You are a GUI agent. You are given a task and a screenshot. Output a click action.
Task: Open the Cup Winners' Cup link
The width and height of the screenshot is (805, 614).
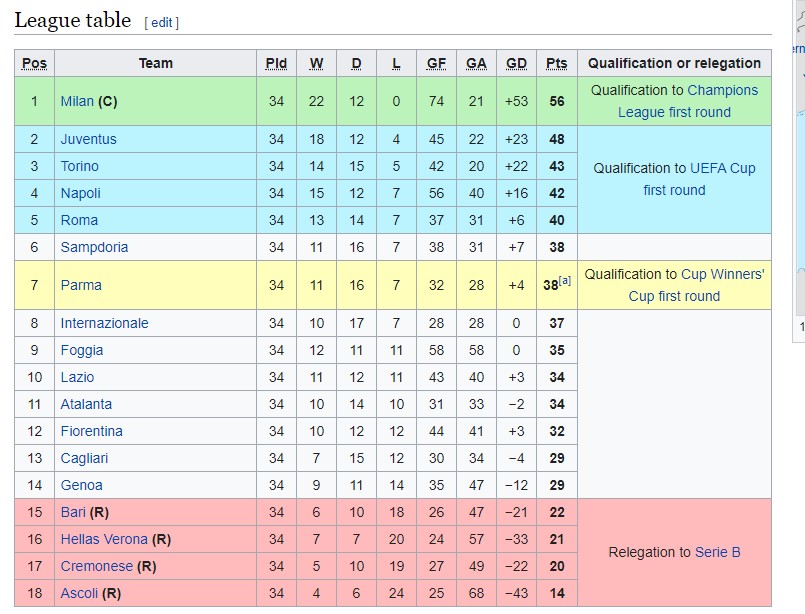point(722,274)
